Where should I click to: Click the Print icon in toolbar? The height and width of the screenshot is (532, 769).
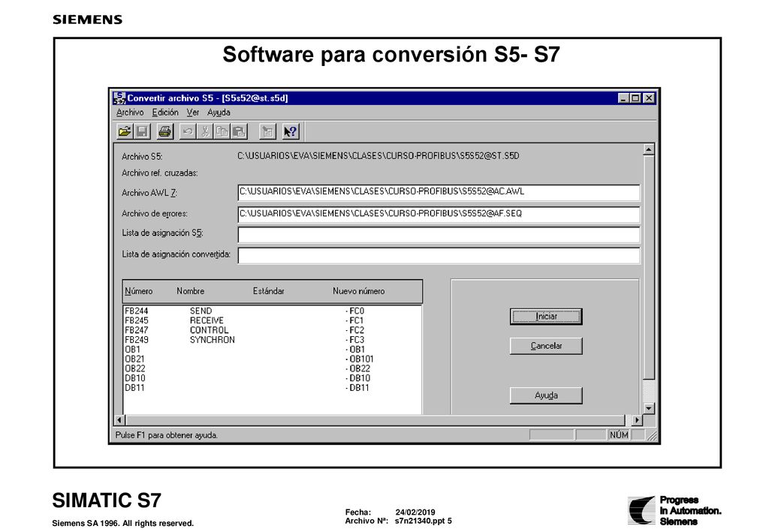pos(164,131)
